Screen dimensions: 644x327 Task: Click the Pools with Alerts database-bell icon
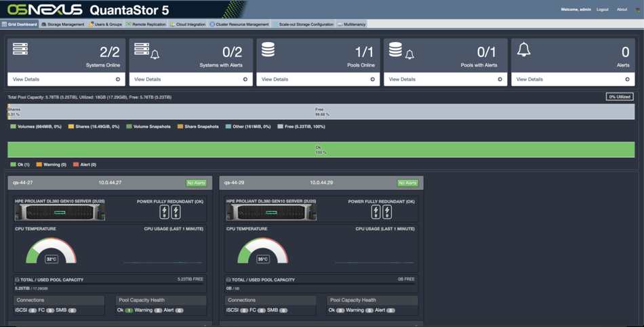(x=401, y=51)
